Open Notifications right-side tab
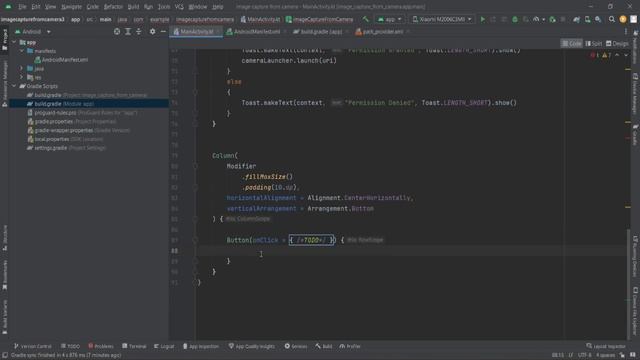The width and height of the screenshot is (640, 360). [x=635, y=47]
